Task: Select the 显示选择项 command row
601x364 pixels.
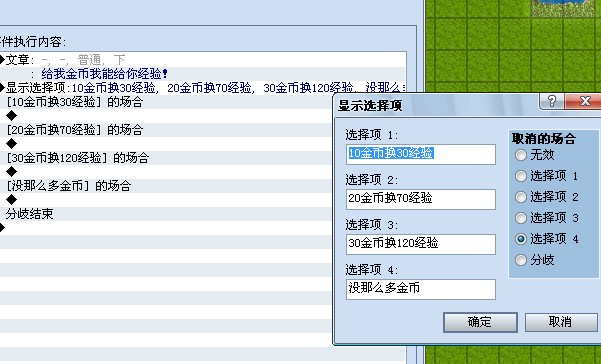Action: click(202, 88)
